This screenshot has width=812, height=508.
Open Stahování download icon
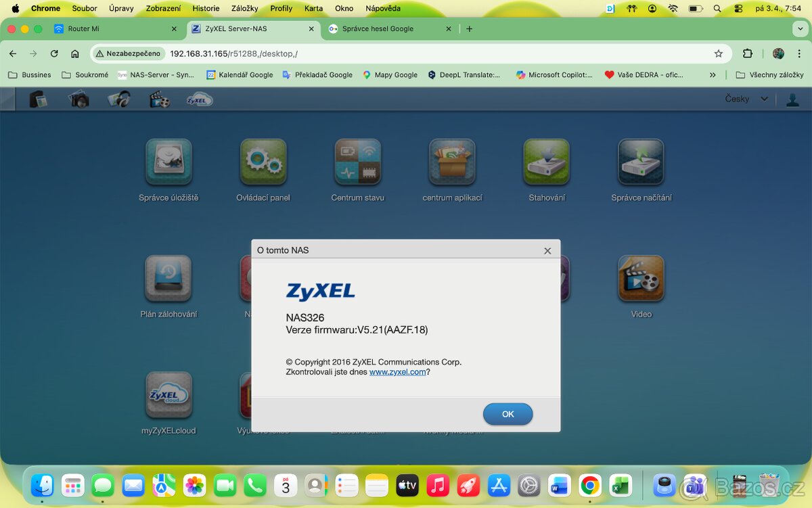[x=547, y=162]
